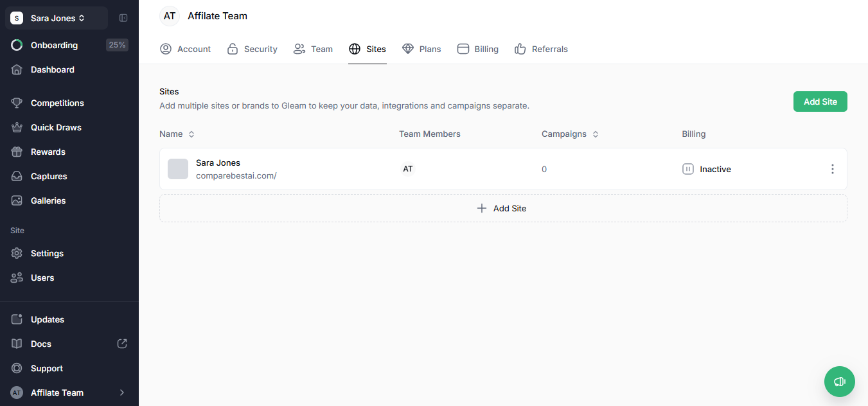
Task: Select the Sites tab
Action: [368, 49]
